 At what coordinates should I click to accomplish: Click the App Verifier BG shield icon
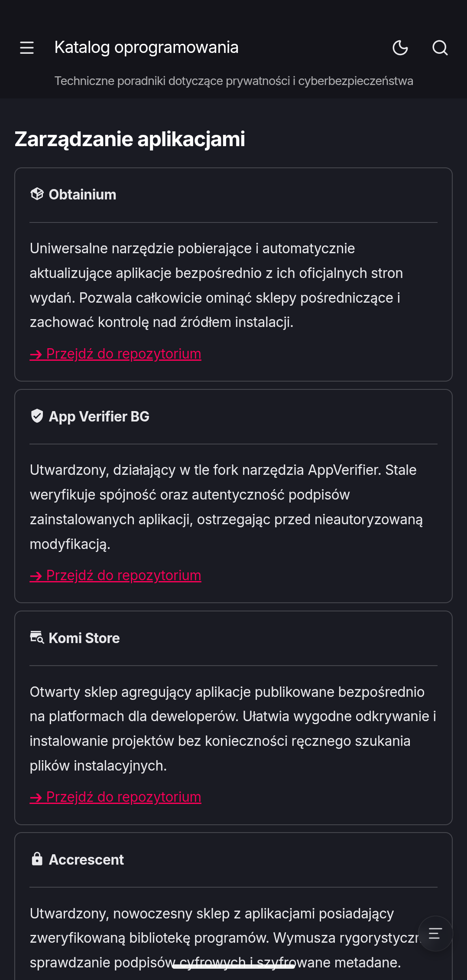click(x=37, y=416)
